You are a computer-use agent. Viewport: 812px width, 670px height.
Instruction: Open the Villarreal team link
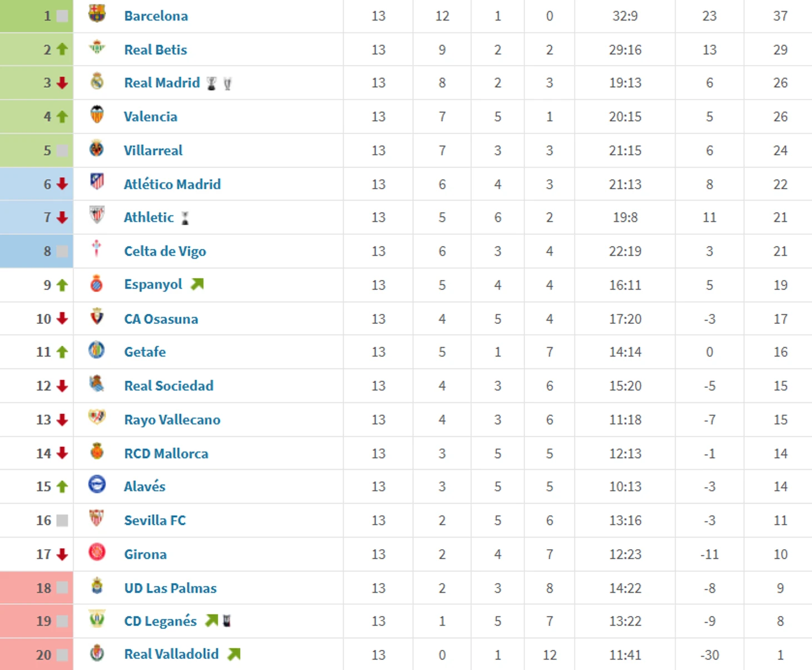(x=153, y=150)
